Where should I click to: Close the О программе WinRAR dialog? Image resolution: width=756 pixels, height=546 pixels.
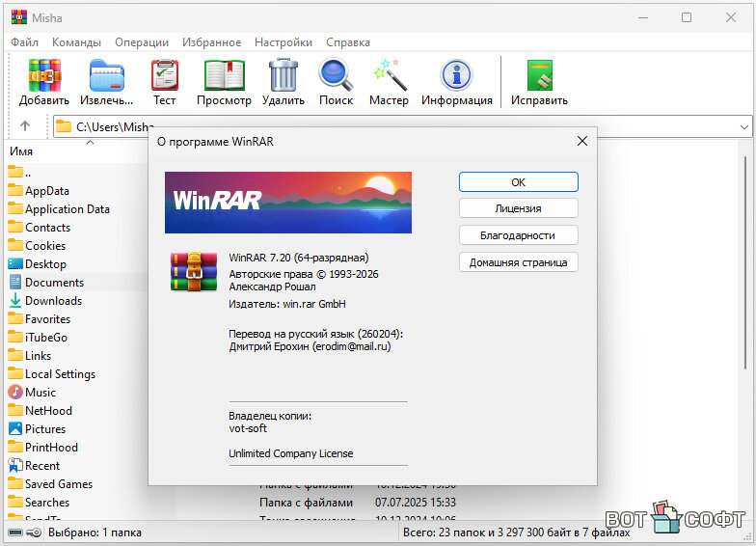pos(581,141)
